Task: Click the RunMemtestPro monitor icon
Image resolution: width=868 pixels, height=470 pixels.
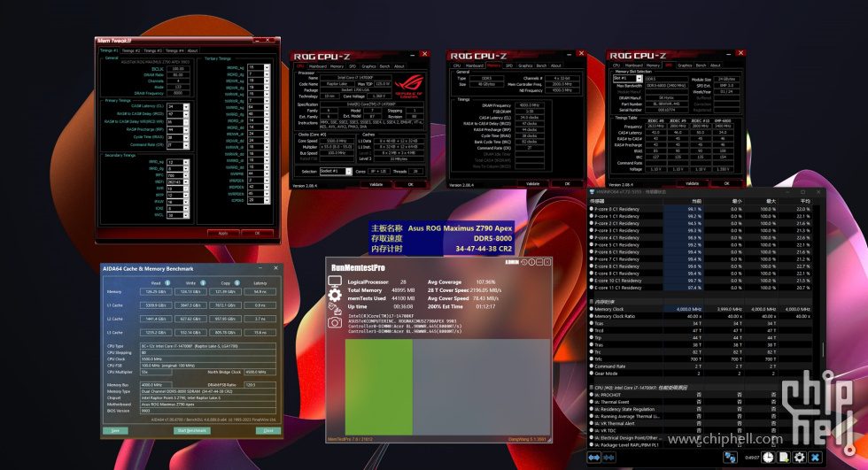Action: (335, 282)
